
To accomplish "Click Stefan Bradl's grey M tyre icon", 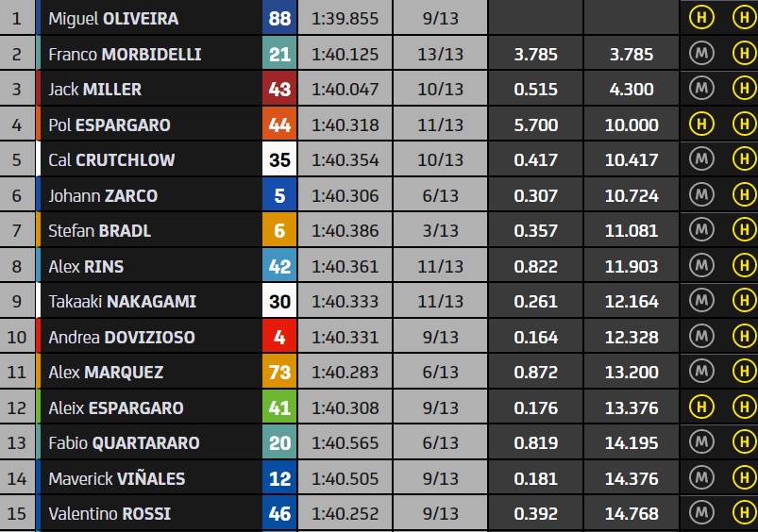I will coord(701,229).
